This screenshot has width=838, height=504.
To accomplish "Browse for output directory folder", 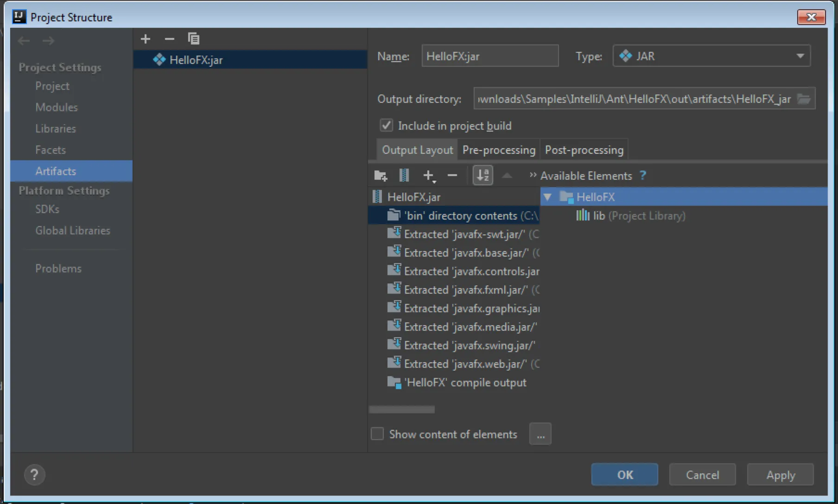I will 804,99.
